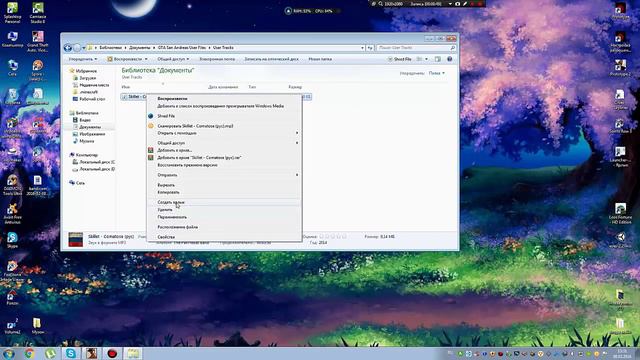Click 'GTA San Andreas User Files' breadcrumb
The width and height of the screenshot is (640, 360).
[182, 48]
